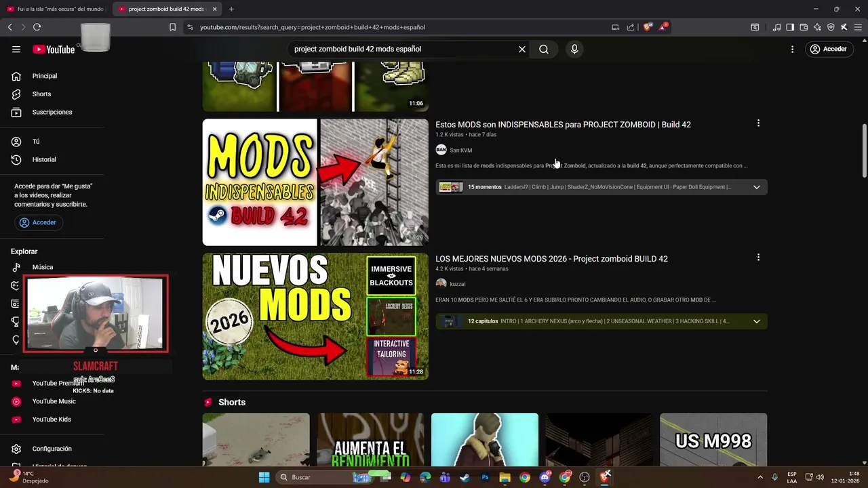
Task: Open Brave Rewards triangle icon
Action: 663,27
